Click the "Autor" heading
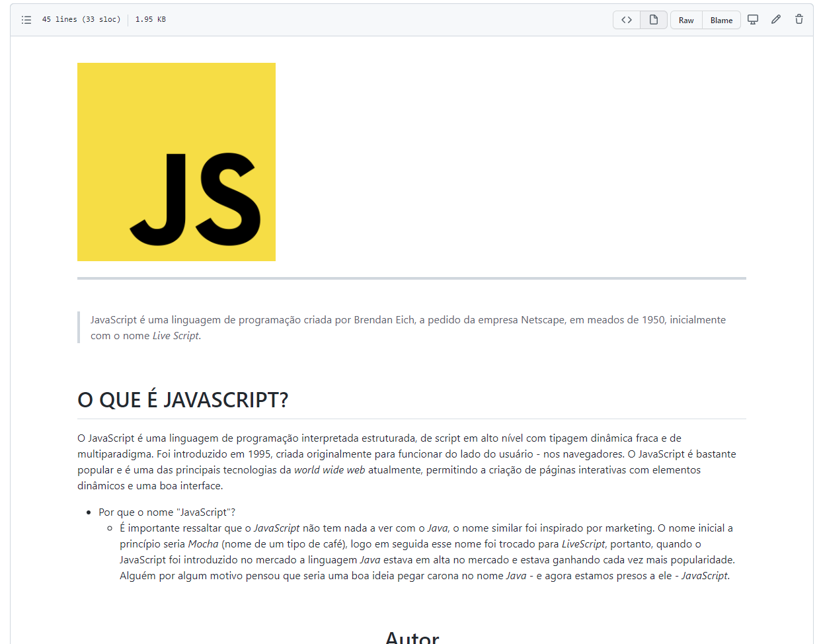 412,637
